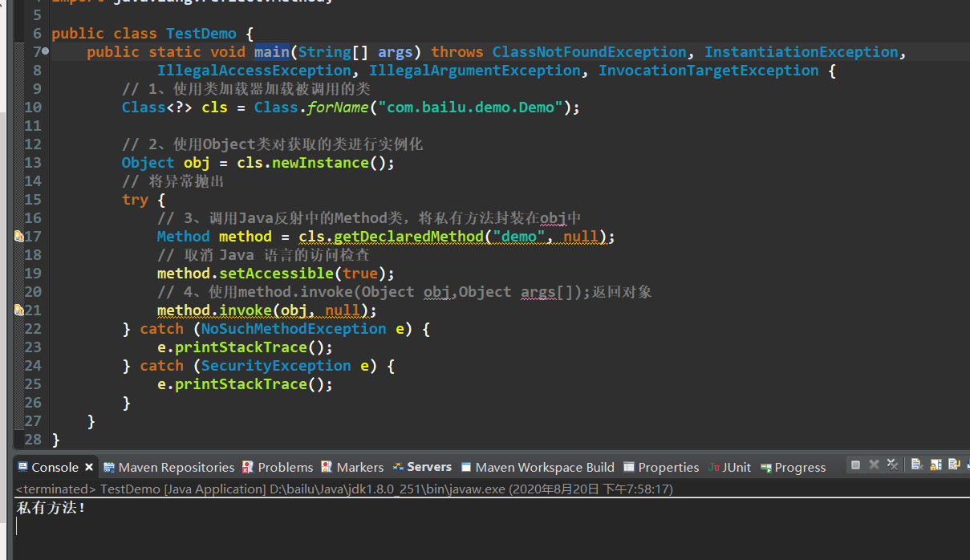The image size is (970, 560).
Task: Click the comment "// 将异常抛出" on line 14
Action: click(x=173, y=181)
